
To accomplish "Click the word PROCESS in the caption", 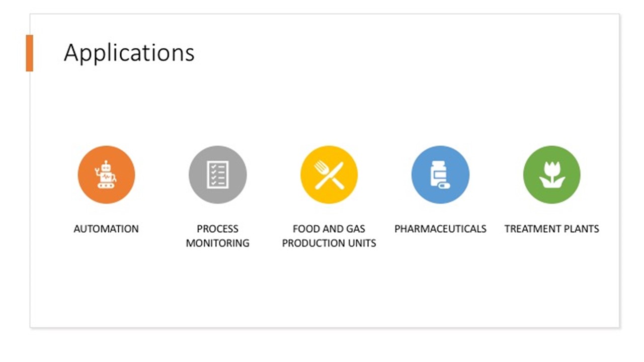I will point(217,229).
